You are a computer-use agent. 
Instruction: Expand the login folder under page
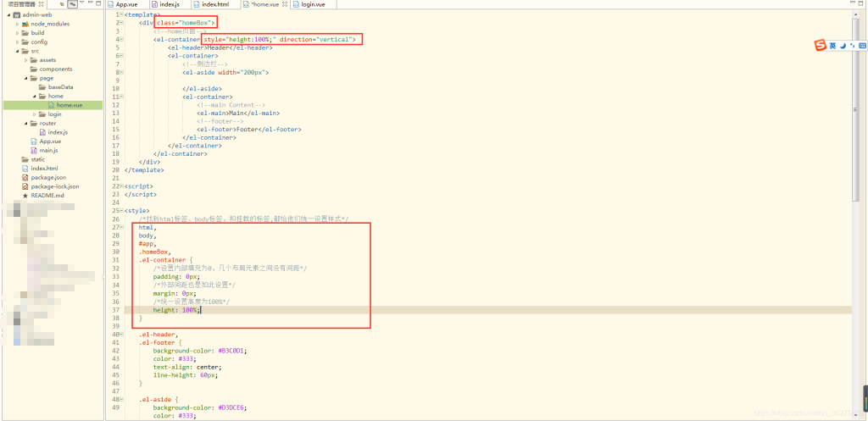point(35,114)
